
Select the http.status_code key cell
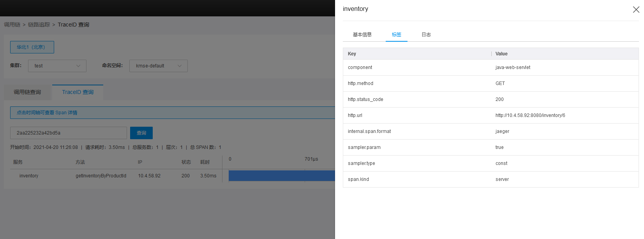[x=365, y=99]
